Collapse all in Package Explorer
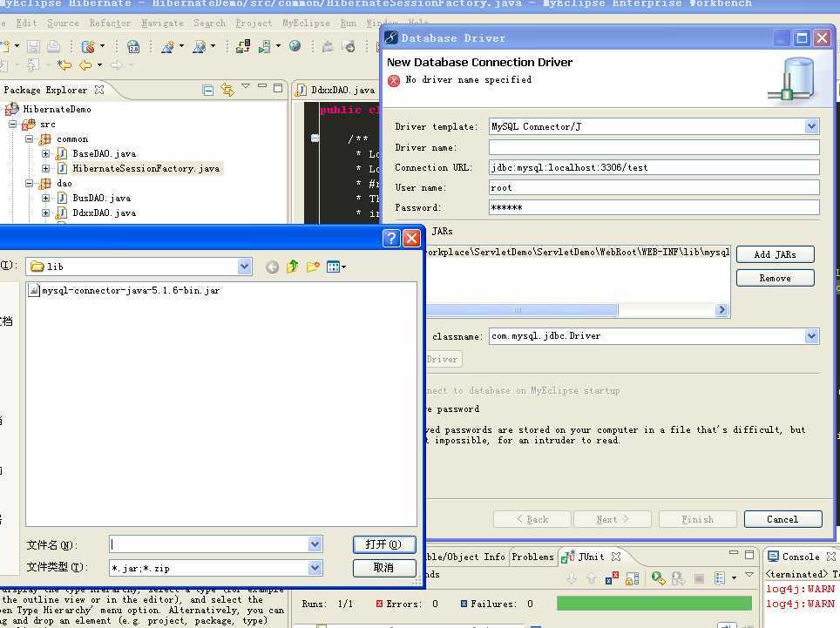Viewport: 840px width, 628px height. [x=208, y=90]
